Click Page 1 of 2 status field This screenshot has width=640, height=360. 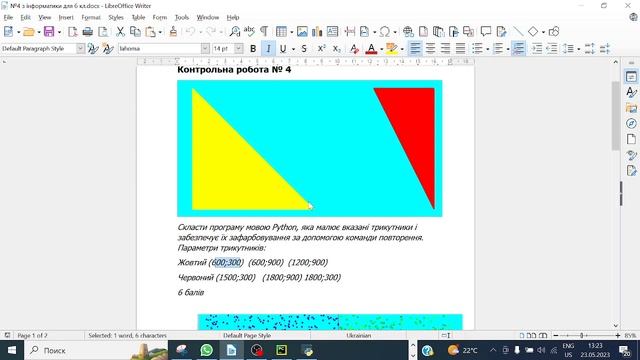(33, 336)
